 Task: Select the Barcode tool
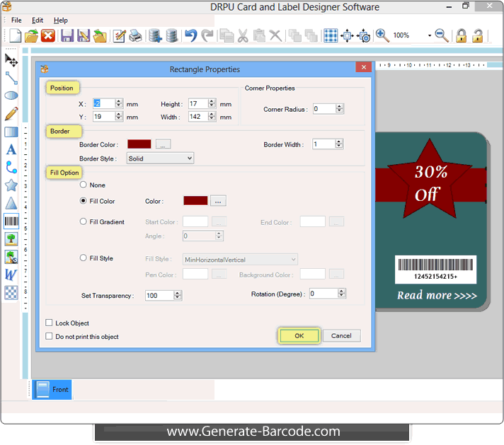(x=11, y=221)
